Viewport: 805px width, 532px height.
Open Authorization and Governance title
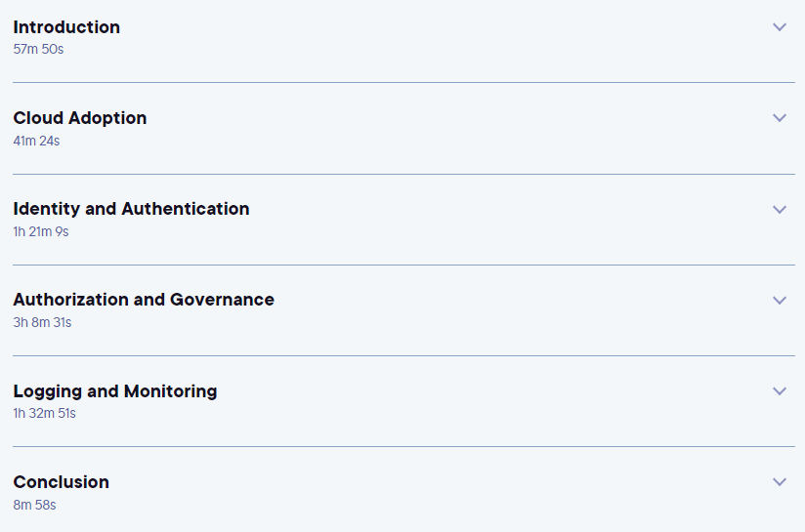coord(144,300)
